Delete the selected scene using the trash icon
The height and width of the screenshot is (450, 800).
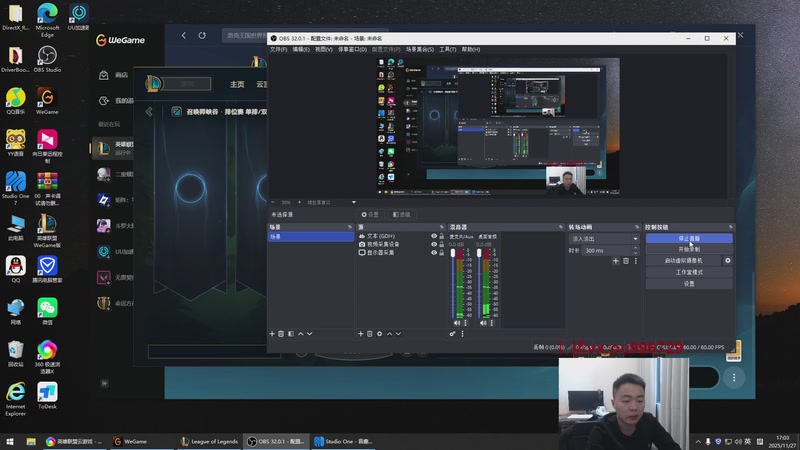pyautogui.click(x=281, y=334)
